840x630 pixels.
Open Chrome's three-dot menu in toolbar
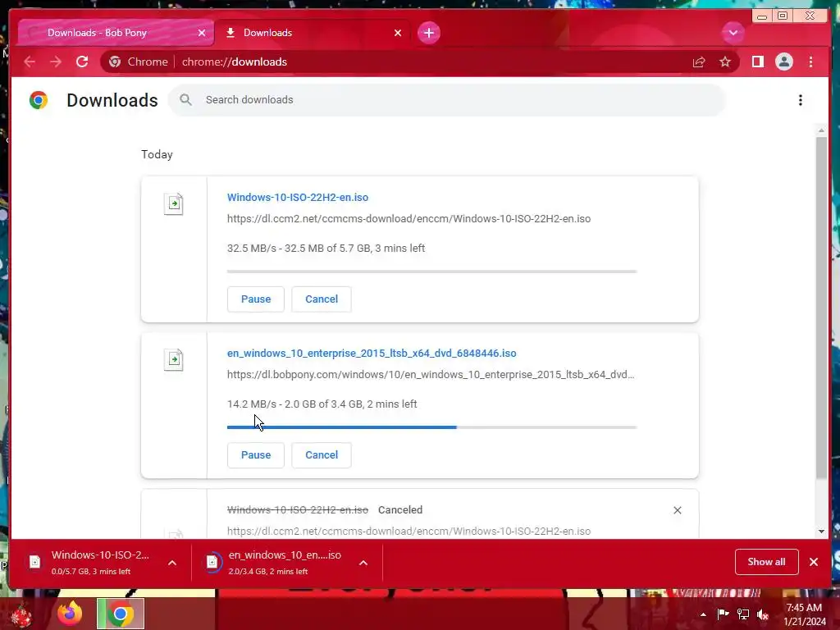pos(810,62)
